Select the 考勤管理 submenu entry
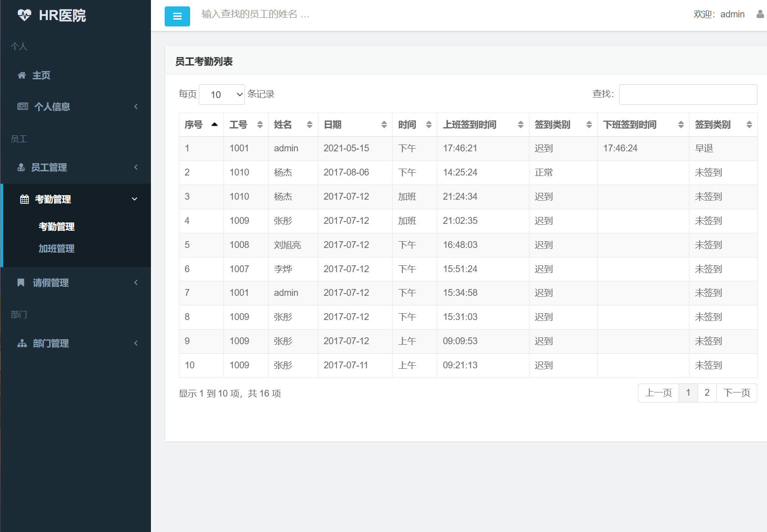The image size is (767, 532). coord(56,227)
